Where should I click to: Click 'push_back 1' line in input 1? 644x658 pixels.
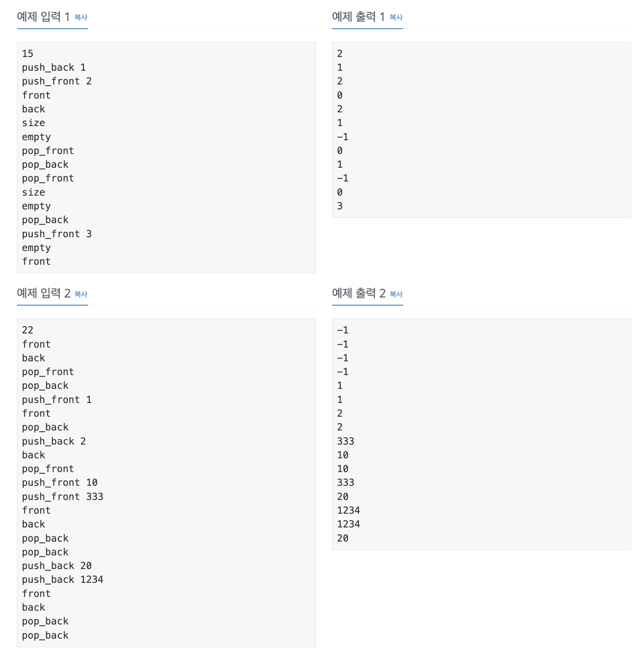pos(54,67)
